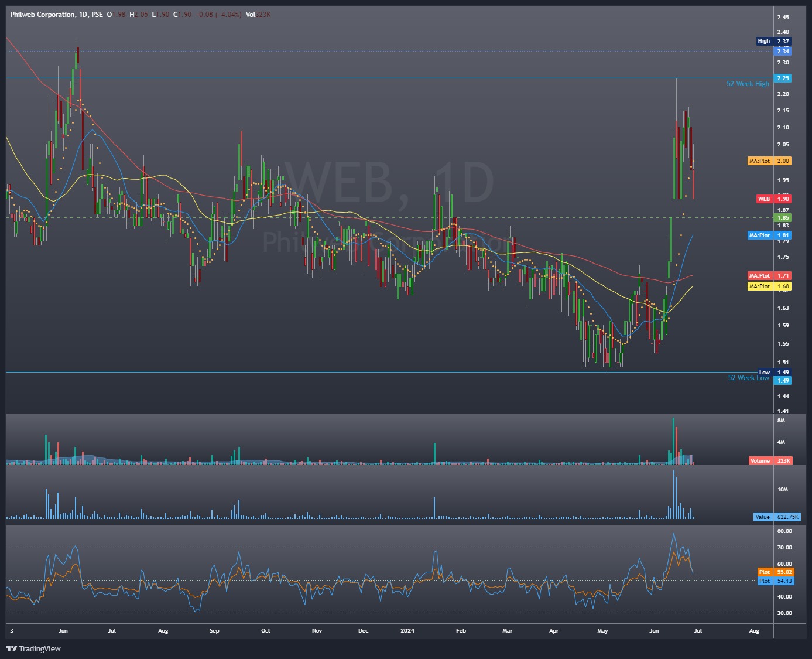Select the orange Plot 55.02 label

(775, 572)
